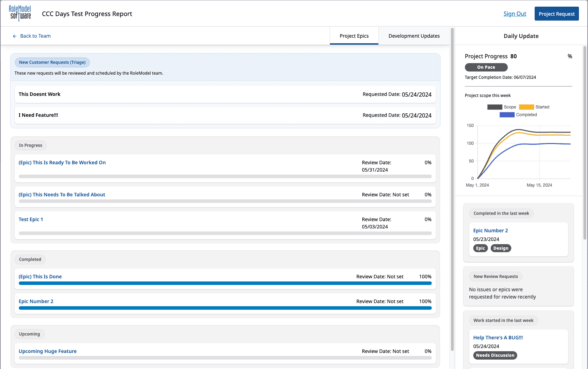
Task: Click the Project Request button
Action: pos(557,14)
